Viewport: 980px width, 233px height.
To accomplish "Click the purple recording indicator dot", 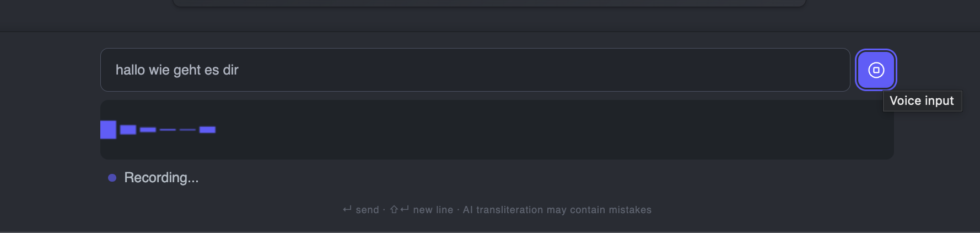I will (112, 178).
